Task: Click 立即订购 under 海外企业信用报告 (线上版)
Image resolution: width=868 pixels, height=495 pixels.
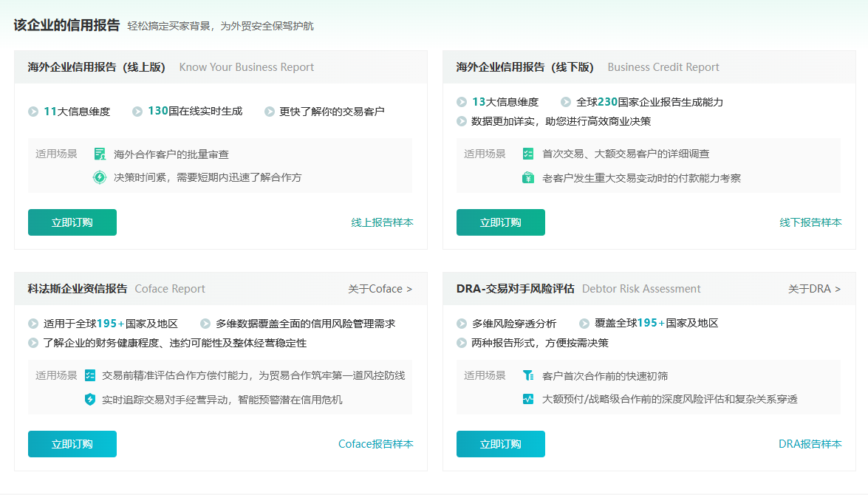Action: click(x=72, y=222)
